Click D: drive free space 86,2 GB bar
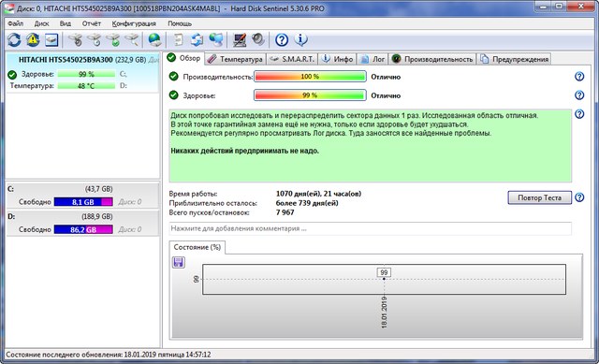 83,229
